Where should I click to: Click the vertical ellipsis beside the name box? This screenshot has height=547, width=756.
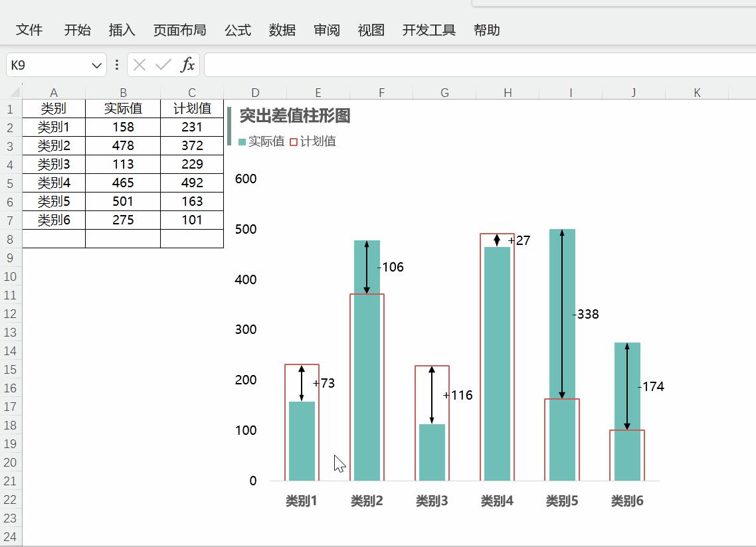(x=116, y=64)
